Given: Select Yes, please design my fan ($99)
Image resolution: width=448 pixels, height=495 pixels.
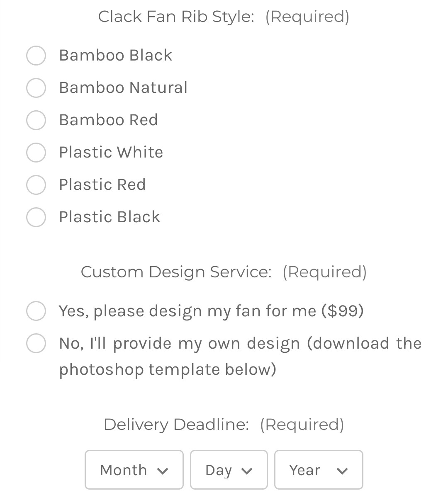Looking at the screenshot, I should click(36, 311).
